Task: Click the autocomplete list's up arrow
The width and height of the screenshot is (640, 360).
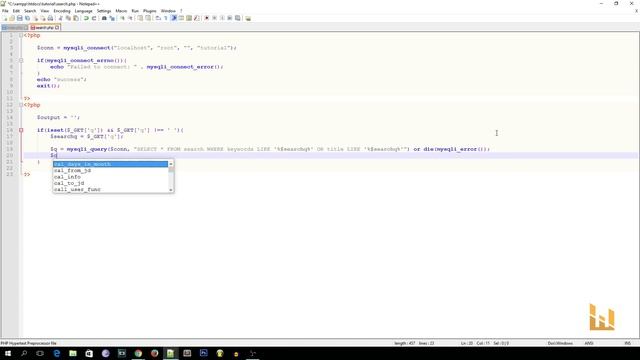Action: [171, 164]
